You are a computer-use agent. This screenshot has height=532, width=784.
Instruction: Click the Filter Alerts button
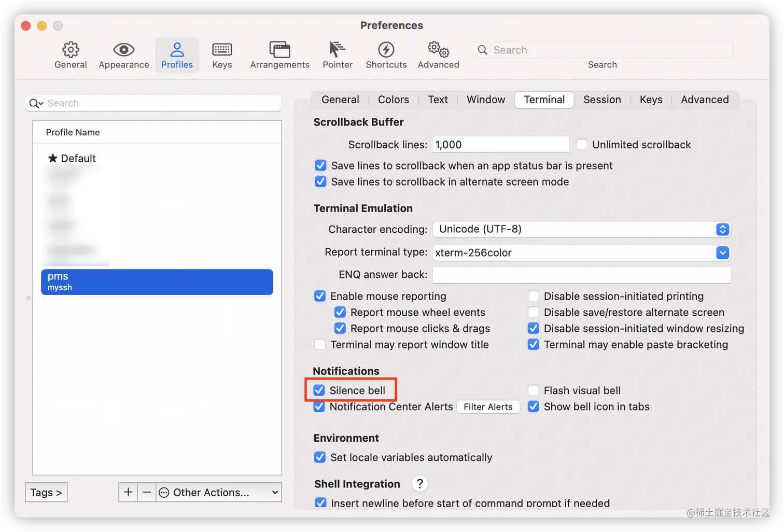tap(488, 407)
